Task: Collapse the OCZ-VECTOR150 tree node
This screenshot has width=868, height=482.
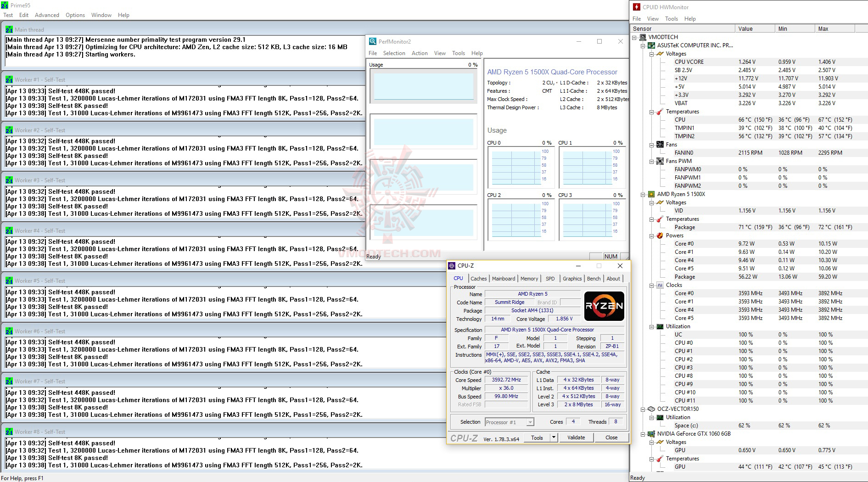Action: pos(643,409)
